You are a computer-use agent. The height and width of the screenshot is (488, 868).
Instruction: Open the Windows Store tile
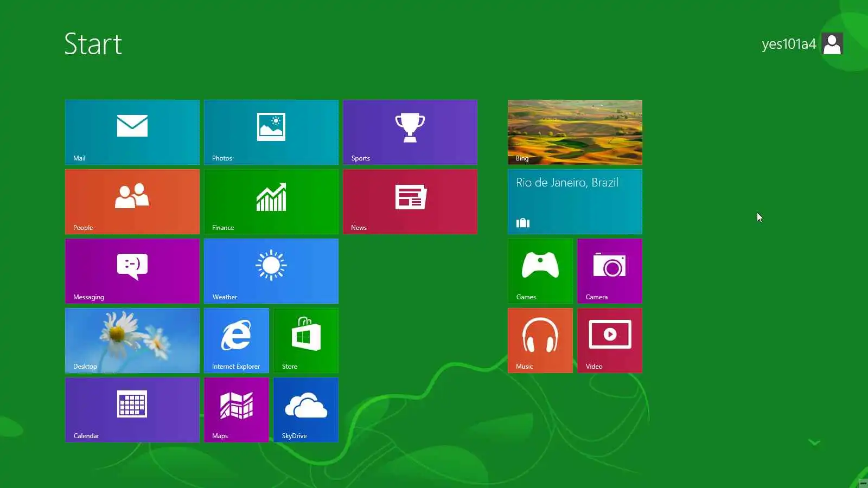pyautogui.click(x=306, y=341)
